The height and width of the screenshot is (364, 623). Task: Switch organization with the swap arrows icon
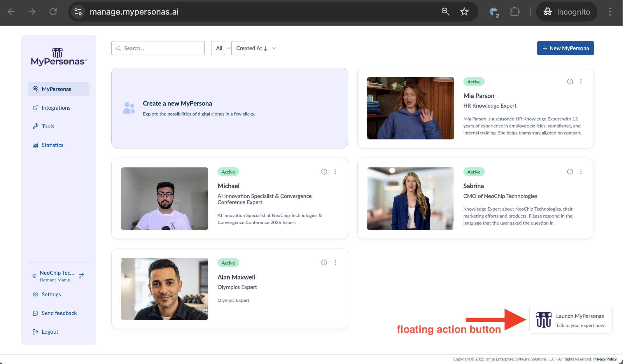pyautogui.click(x=82, y=276)
